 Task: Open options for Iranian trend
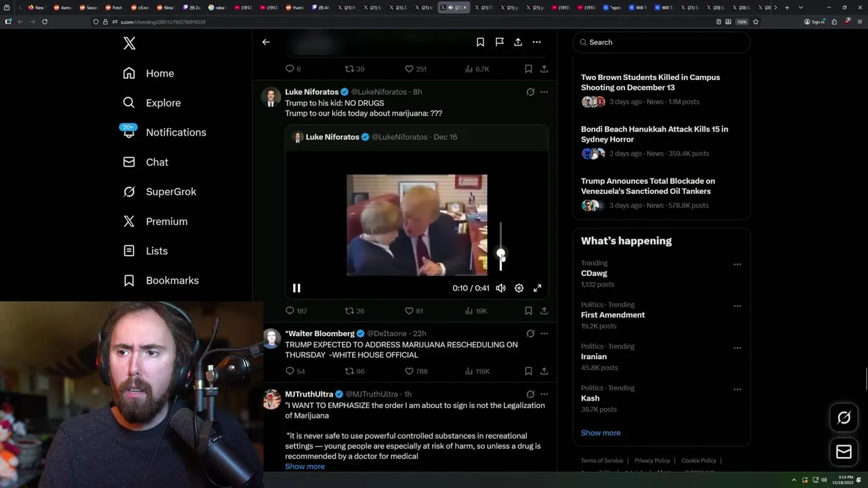tap(737, 348)
